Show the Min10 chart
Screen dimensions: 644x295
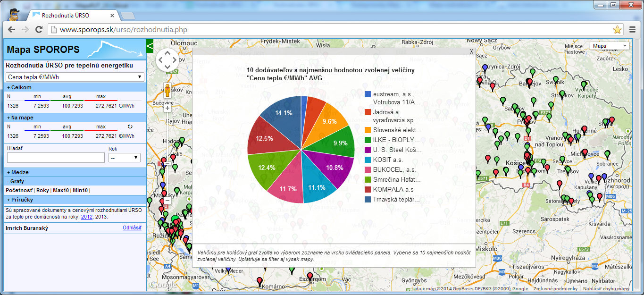(80, 190)
